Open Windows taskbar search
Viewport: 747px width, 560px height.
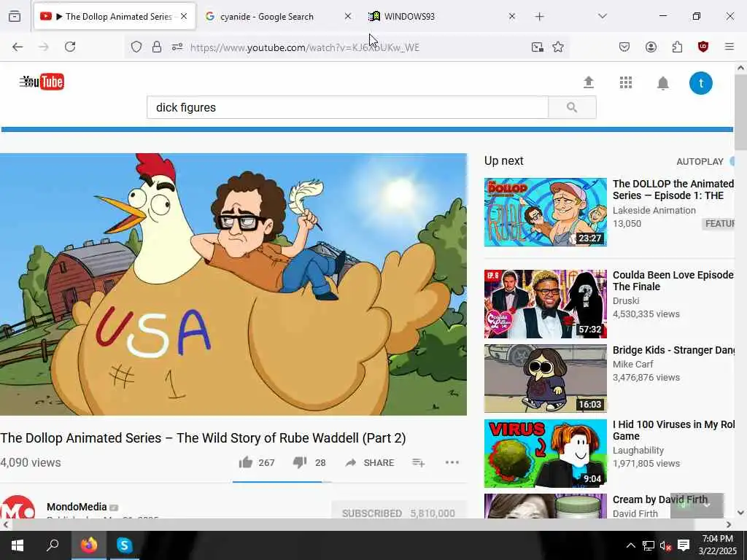click(x=53, y=545)
